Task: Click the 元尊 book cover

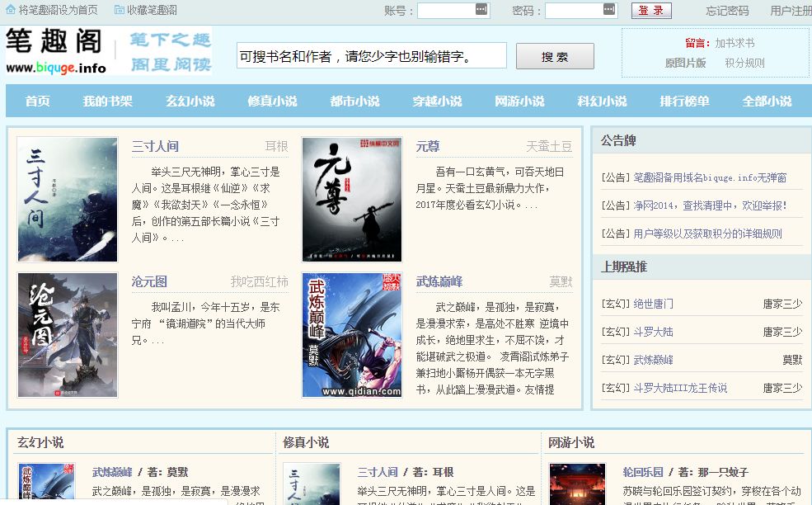Action: (x=352, y=199)
